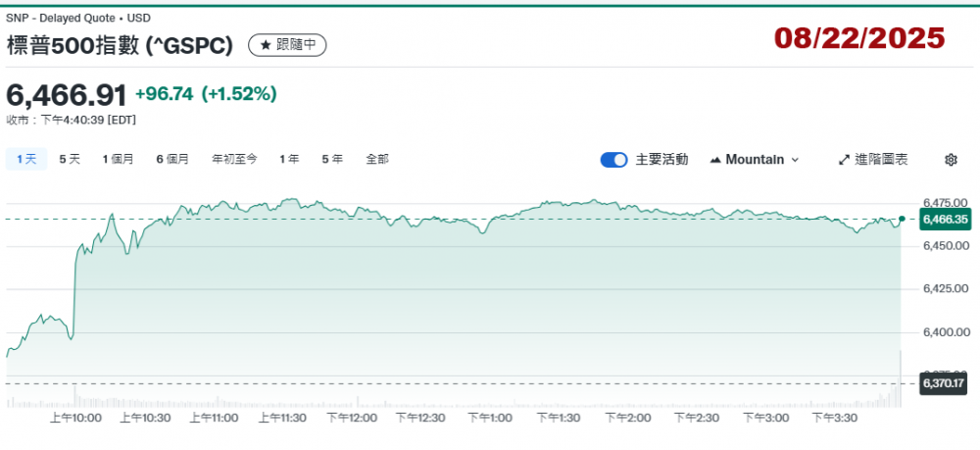The width and height of the screenshot is (980, 450).
Task: Click the 下午12:00 label on the time axis
Action: tap(352, 418)
